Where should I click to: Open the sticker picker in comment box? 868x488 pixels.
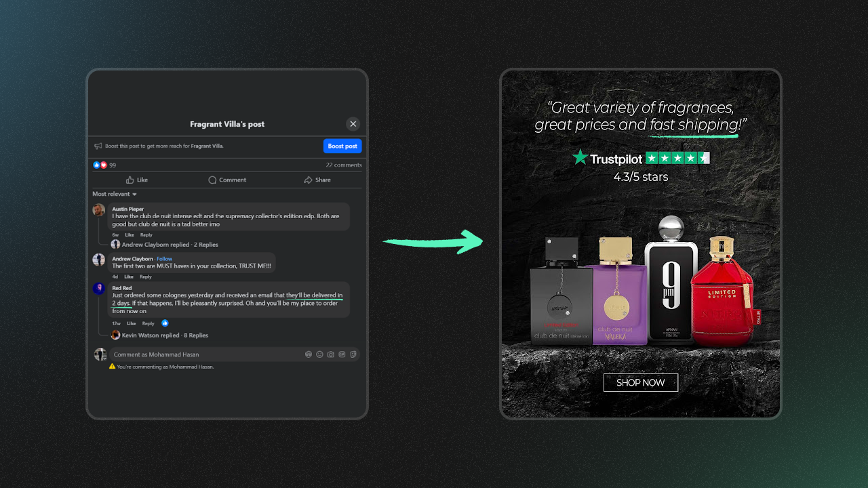click(353, 354)
